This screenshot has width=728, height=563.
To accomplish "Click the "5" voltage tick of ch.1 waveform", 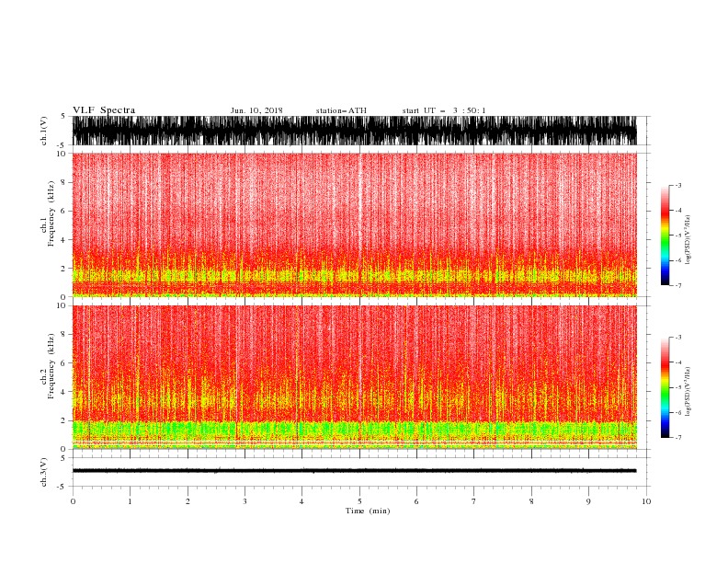I will click(63, 117).
